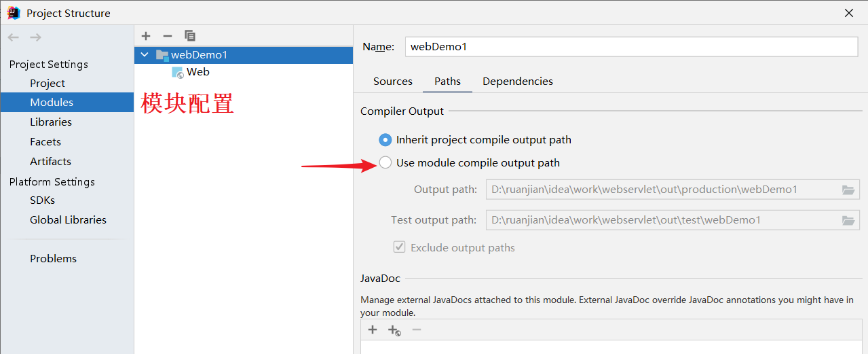Browse folder for Output path
This screenshot has width=868, height=354.
click(x=848, y=190)
